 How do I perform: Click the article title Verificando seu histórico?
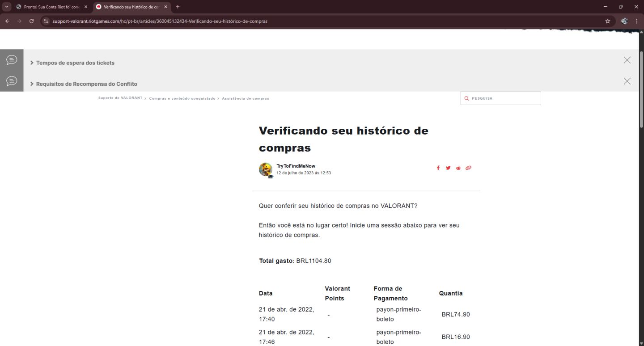point(343,139)
